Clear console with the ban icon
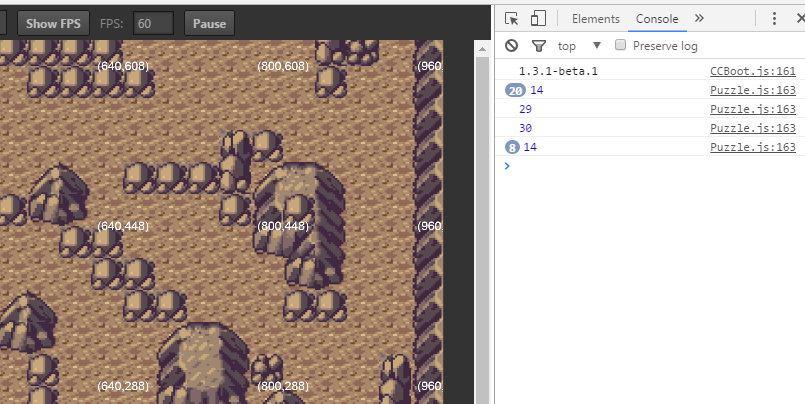 coord(511,46)
